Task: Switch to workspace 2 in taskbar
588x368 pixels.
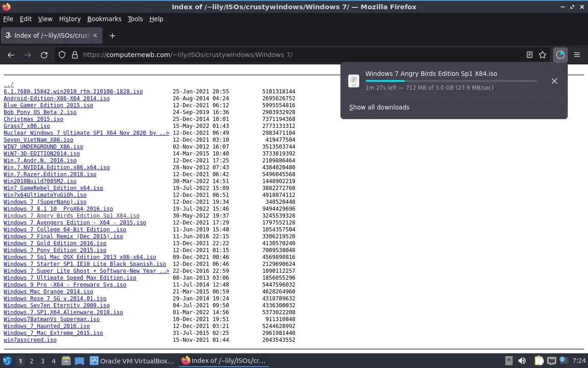Action: point(31,361)
